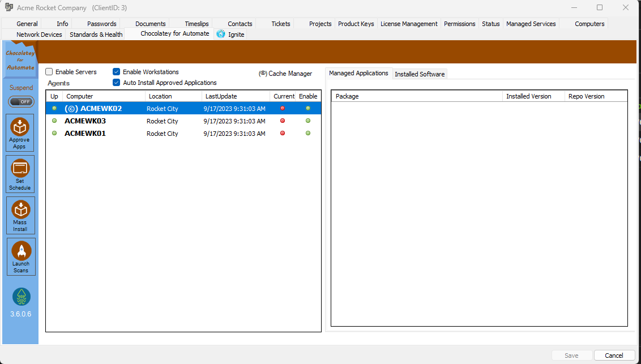The height and width of the screenshot is (364, 641).
Task: Open the Status tab
Action: (x=490, y=24)
